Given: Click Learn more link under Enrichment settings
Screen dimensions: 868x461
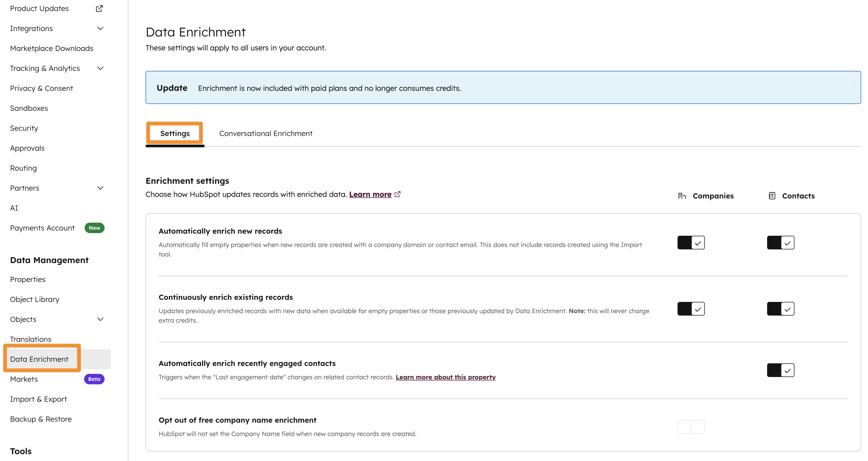Looking at the screenshot, I should click(x=370, y=194).
